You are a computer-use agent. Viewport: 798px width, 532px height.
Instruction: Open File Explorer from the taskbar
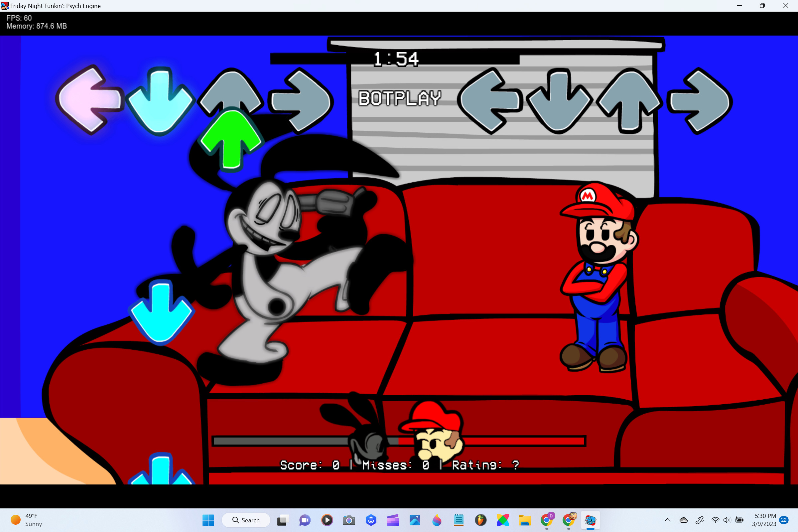click(525, 520)
